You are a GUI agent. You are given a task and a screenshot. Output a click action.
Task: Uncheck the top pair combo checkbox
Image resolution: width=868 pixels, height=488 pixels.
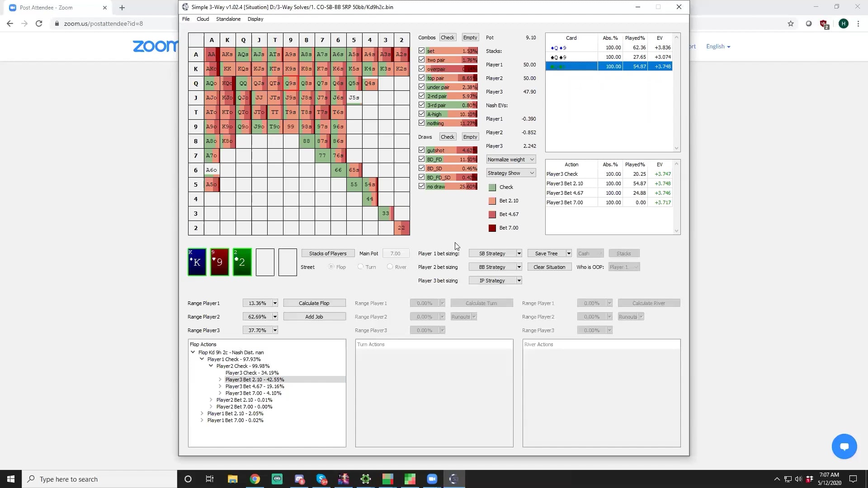click(x=422, y=78)
